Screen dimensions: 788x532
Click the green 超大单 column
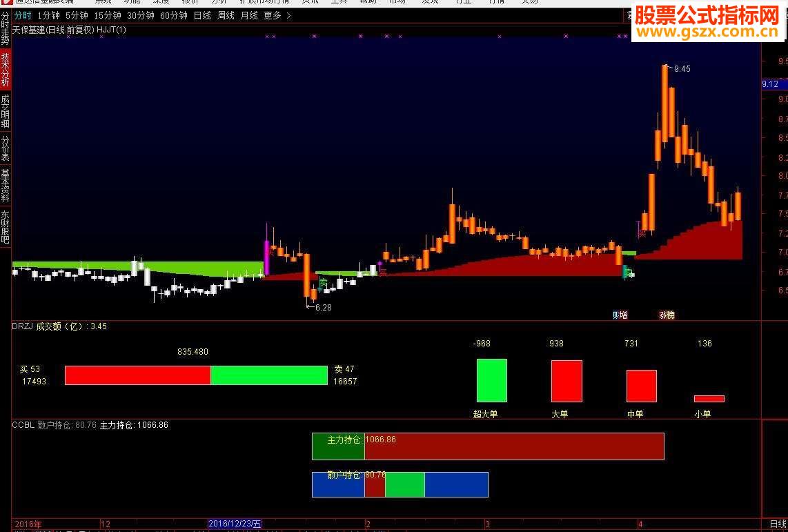point(492,380)
